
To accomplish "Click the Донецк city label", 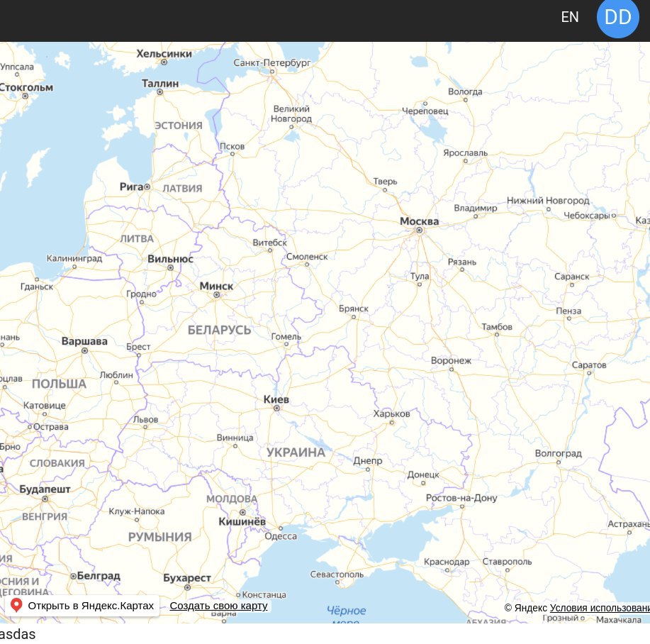I will [x=423, y=474].
